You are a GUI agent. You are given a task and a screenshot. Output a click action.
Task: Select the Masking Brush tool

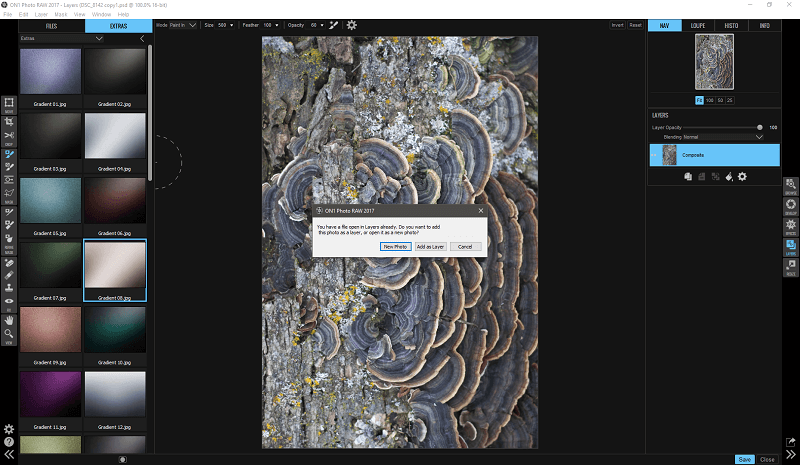(x=9, y=154)
